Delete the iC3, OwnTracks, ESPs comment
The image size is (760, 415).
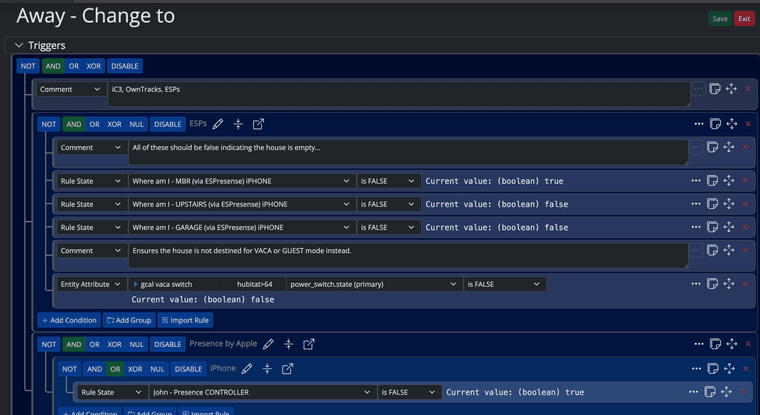point(748,89)
